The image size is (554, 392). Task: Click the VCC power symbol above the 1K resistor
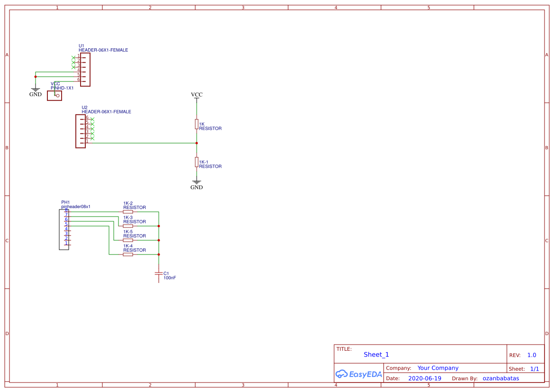point(197,95)
